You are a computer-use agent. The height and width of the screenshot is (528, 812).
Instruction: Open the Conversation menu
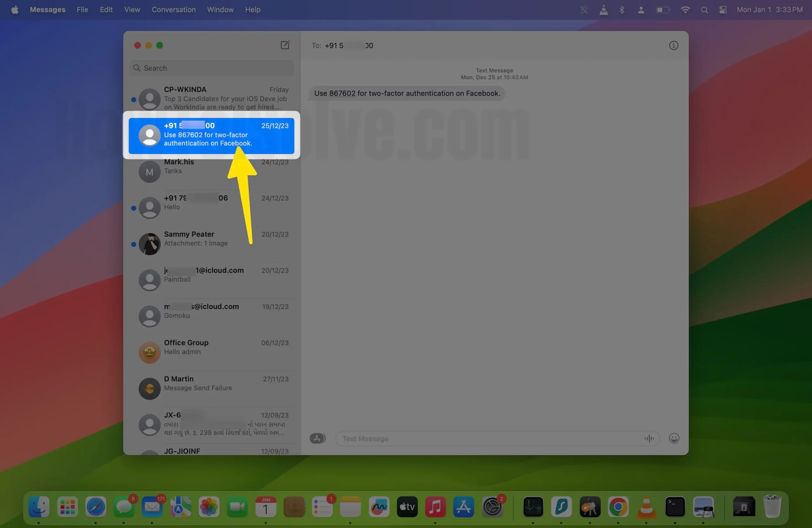point(174,10)
